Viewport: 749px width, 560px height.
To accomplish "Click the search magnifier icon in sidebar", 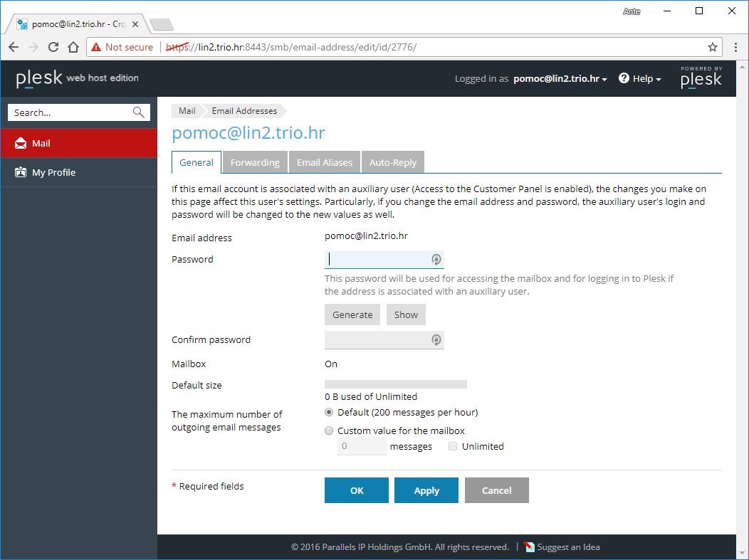I will [x=139, y=112].
